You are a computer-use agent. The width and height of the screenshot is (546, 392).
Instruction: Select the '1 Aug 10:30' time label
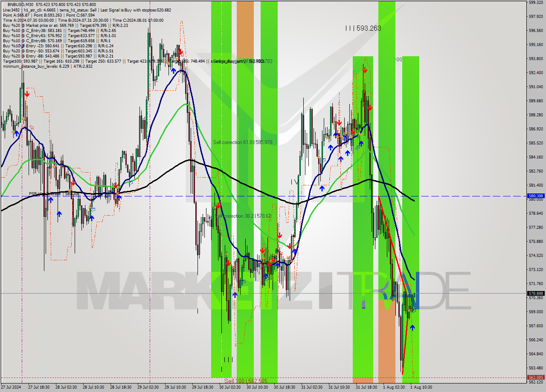[x=421, y=387]
